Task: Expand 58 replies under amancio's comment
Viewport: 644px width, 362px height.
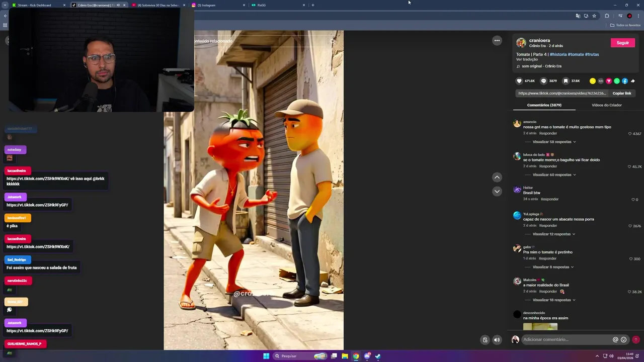Action: 554,142
